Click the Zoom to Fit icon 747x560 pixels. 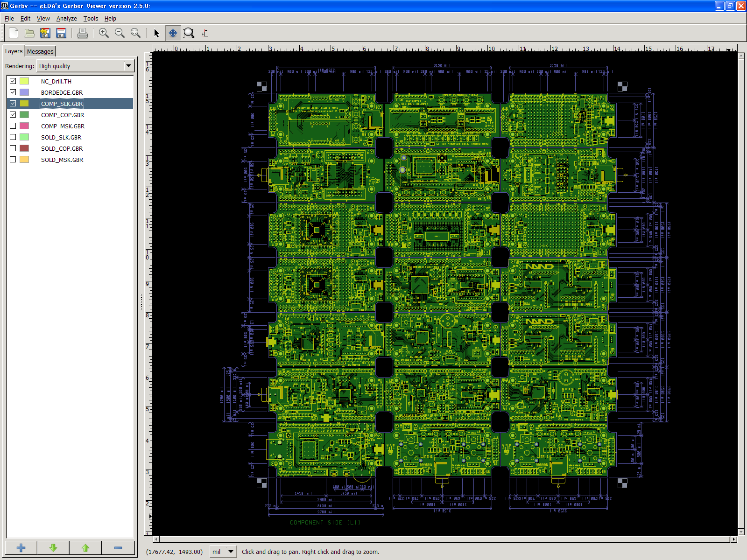(135, 33)
